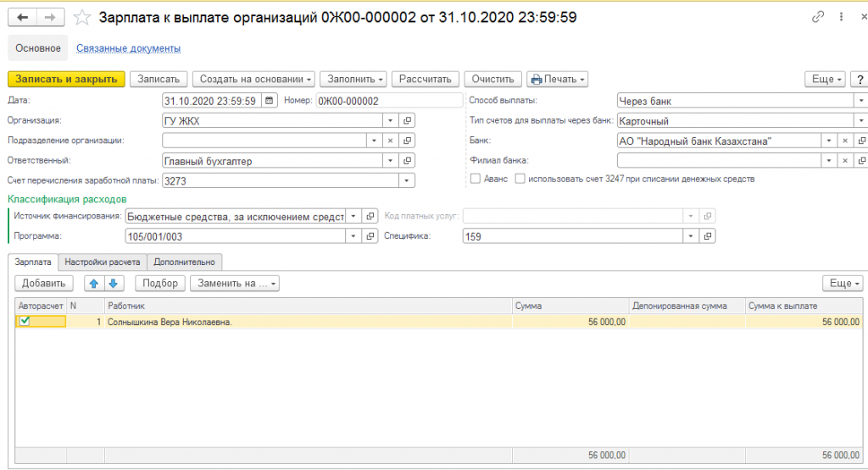Clear the Филиал банка field
Image resolution: width=868 pixels, height=470 pixels.
[x=845, y=160]
